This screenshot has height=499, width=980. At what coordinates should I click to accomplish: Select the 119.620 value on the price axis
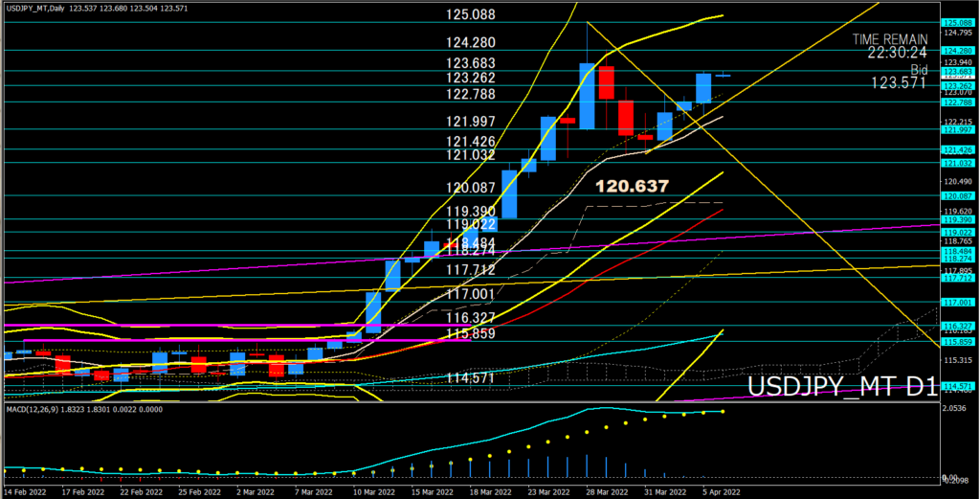point(957,212)
